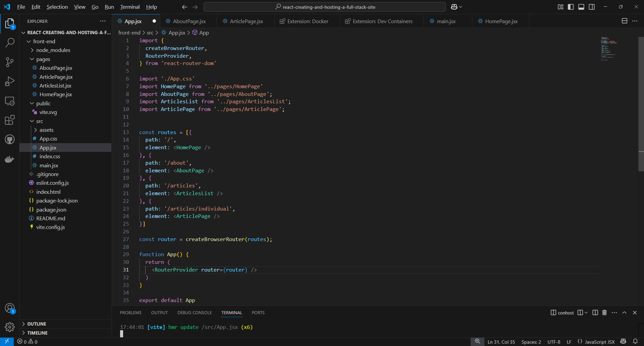This screenshot has height=346, width=644.
Task: Click Ln 31, Col 35 in status bar
Action: tap(501, 342)
